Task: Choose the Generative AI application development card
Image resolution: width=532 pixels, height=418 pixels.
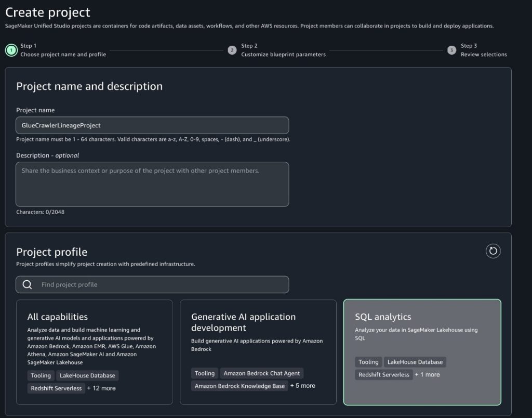Action: 258,352
